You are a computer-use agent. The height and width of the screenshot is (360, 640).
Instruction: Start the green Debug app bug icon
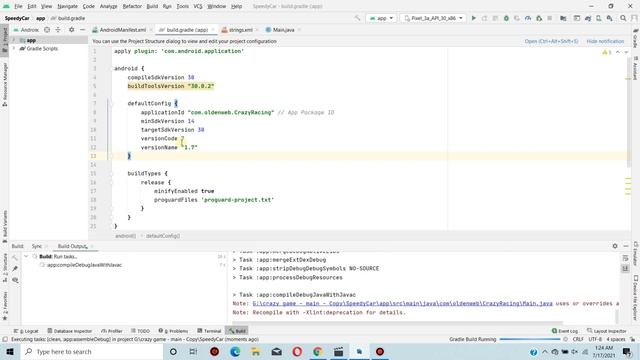tap(506, 18)
